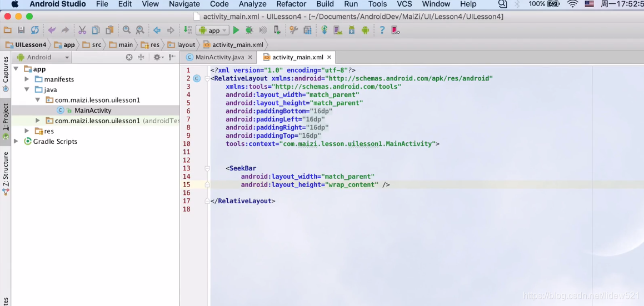The height and width of the screenshot is (306, 644).
Task: Click the Paste clipboard icon
Action: pyautogui.click(x=109, y=30)
